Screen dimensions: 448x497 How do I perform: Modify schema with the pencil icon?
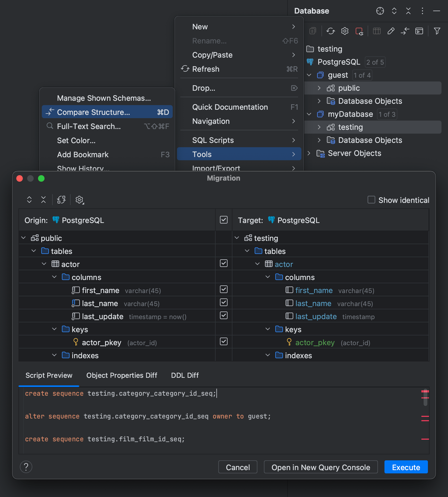pyautogui.click(x=391, y=31)
